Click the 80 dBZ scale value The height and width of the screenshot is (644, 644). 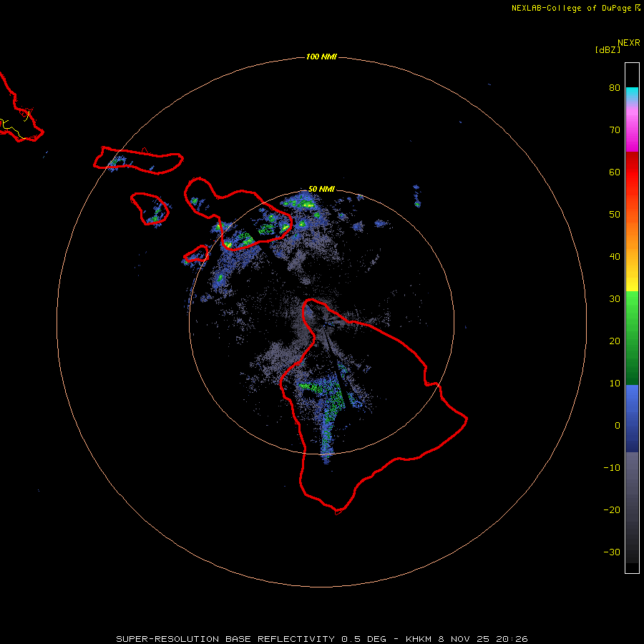click(615, 87)
